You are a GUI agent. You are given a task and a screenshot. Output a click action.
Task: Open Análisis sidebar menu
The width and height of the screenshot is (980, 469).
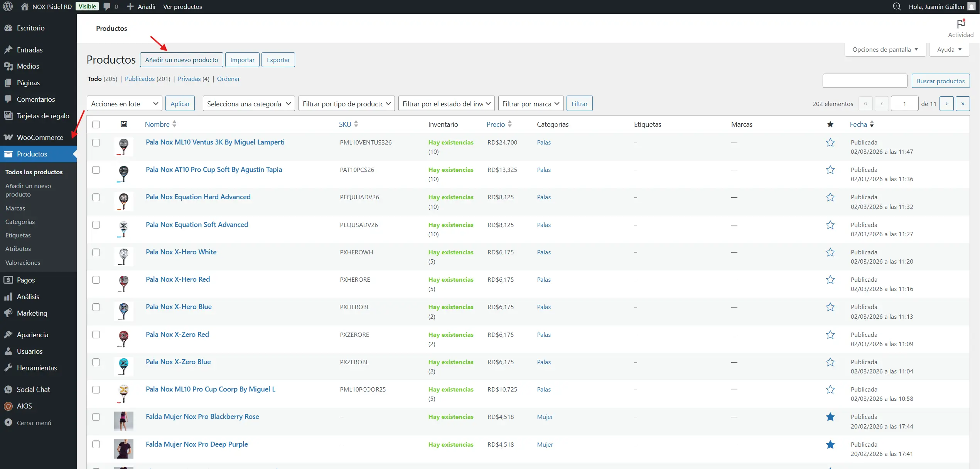pyautogui.click(x=39, y=296)
